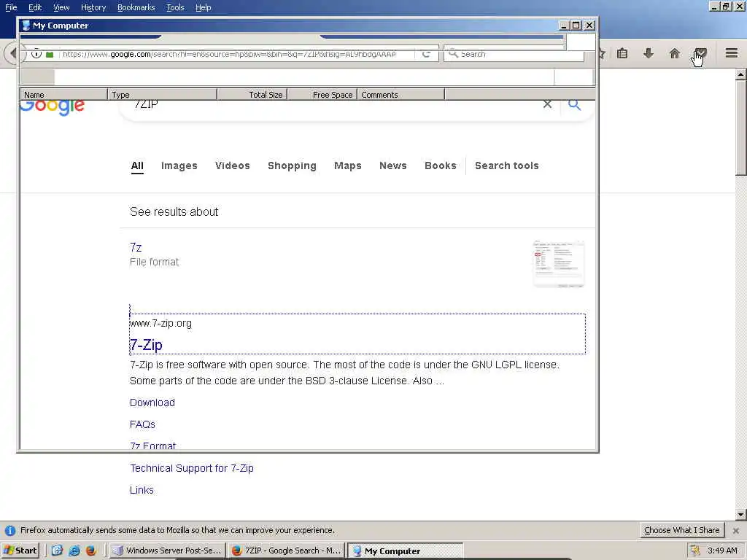Open the 7z file format link
Screen dimensions: 747x560
point(136,248)
